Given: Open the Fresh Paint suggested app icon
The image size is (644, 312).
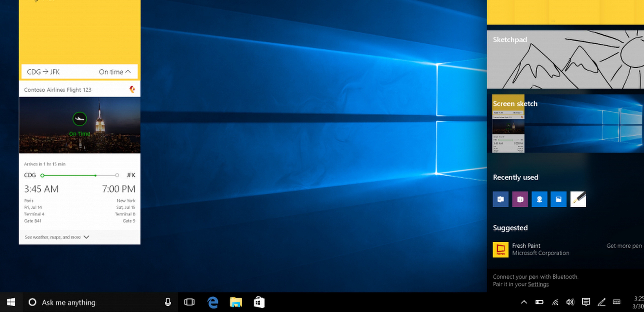Looking at the screenshot, I should click(x=501, y=250).
